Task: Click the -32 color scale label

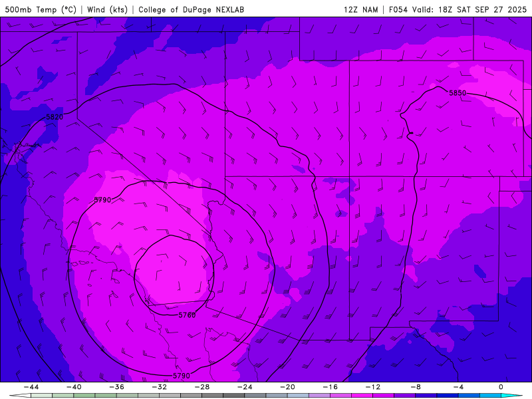Action: pos(160,387)
